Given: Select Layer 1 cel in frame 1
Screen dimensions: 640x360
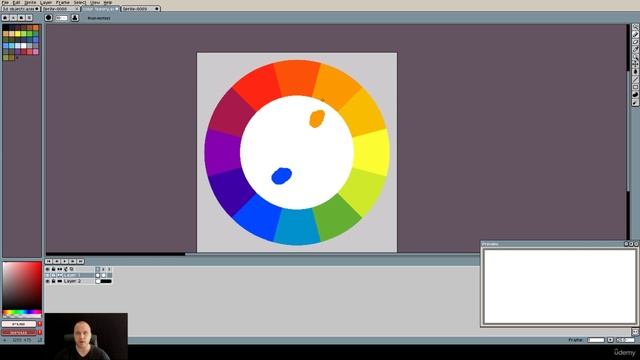Looking at the screenshot, I should tap(98, 276).
